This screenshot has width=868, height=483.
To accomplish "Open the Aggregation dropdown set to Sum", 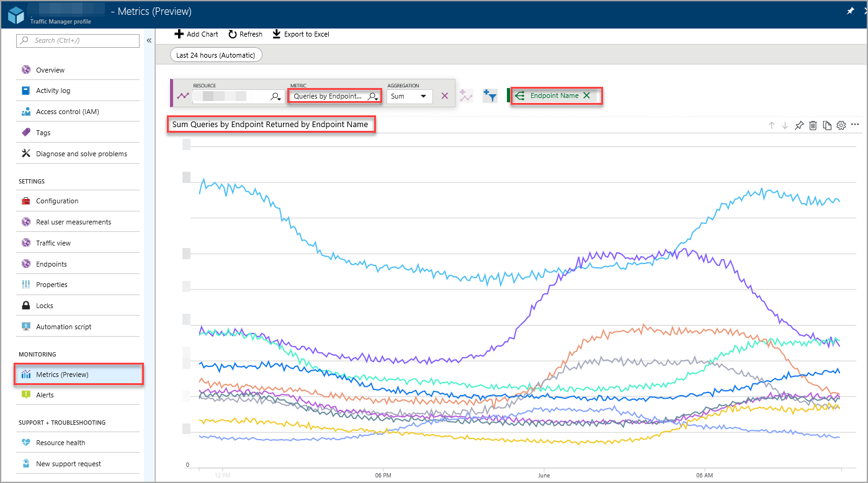I will point(409,96).
